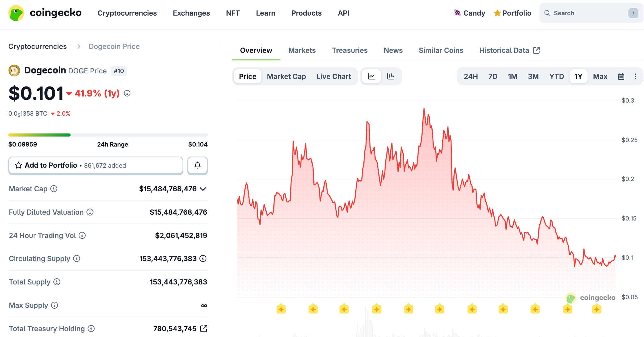Open the chart options three-dot menu

[636, 76]
